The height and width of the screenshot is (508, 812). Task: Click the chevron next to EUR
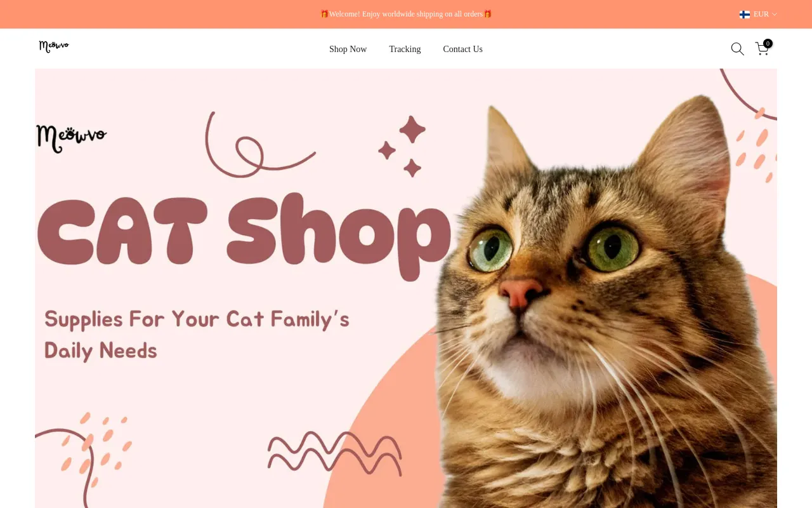pos(775,15)
